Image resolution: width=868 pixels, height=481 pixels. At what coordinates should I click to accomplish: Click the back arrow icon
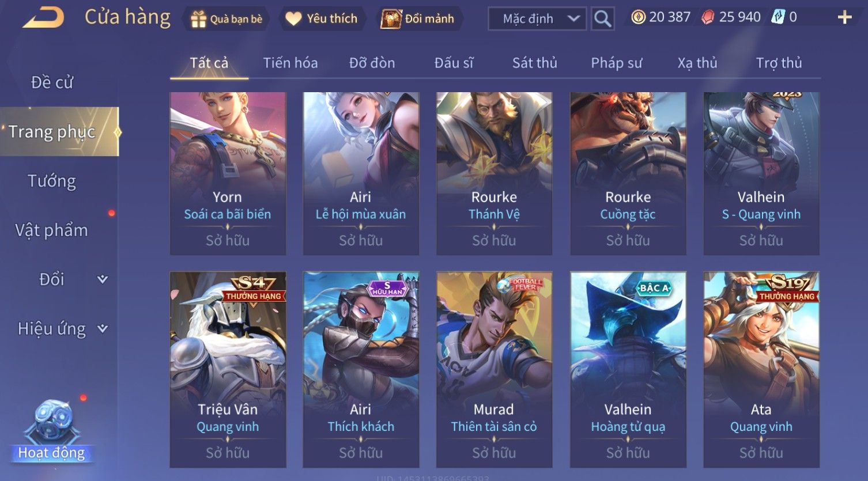coord(43,18)
